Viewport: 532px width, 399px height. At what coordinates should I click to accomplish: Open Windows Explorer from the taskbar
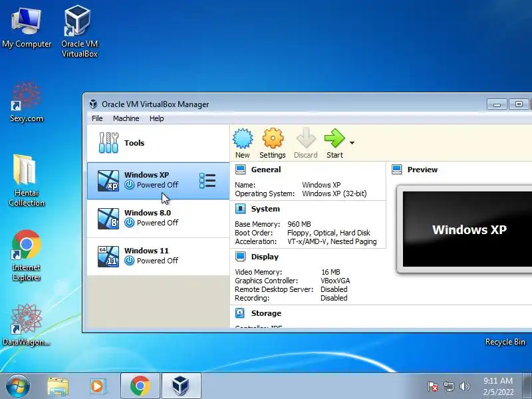(x=58, y=386)
